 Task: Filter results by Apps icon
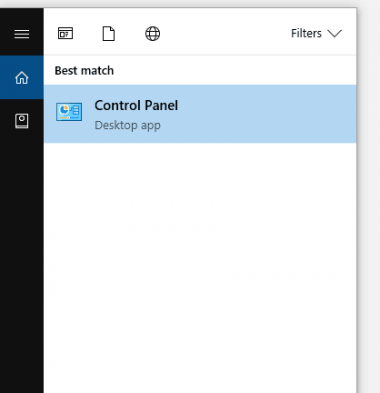tap(65, 33)
